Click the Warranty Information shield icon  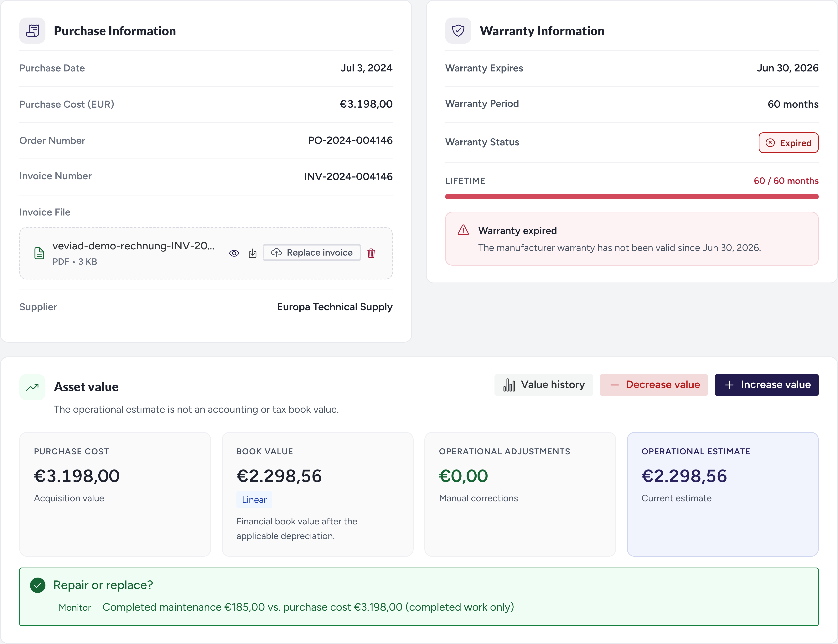pyautogui.click(x=458, y=31)
